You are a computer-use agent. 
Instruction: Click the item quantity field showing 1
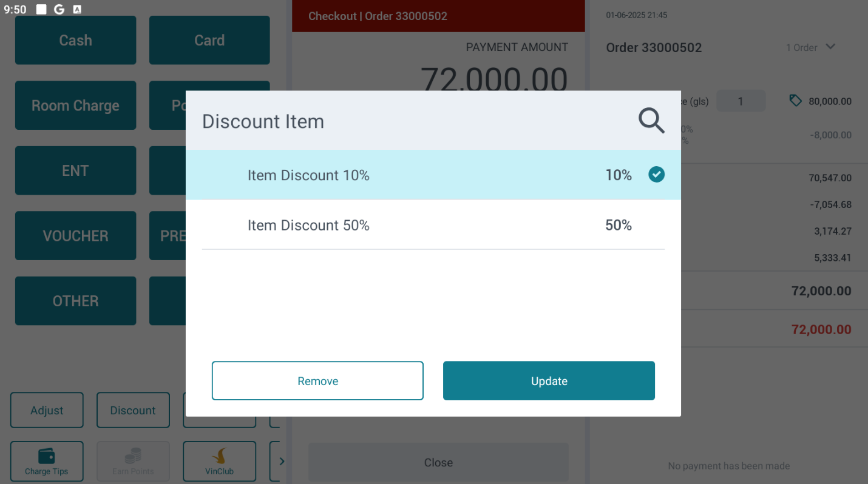click(741, 101)
